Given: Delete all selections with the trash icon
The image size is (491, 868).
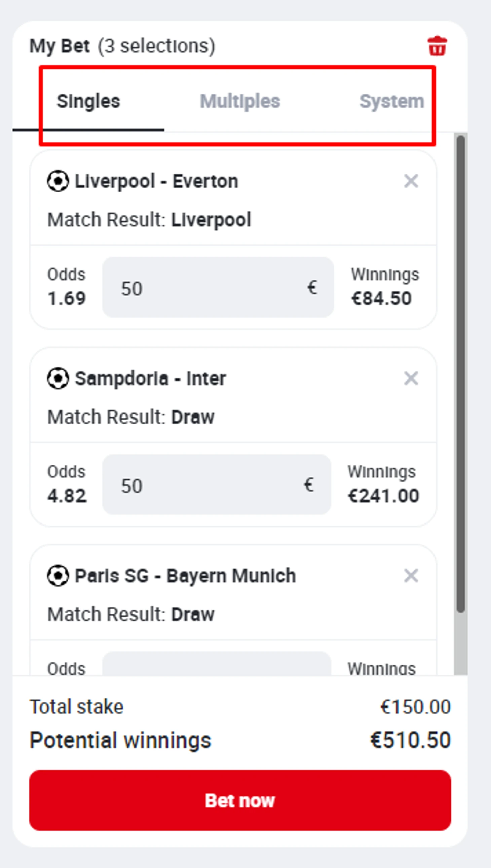Looking at the screenshot, I should tap(437, 46).
